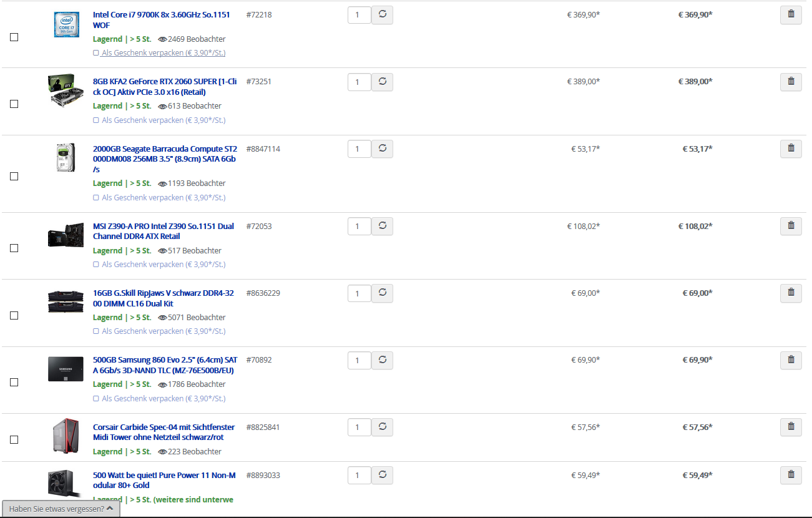Click the total price € 389,00*
812x518 pixels.
(695, 81)
